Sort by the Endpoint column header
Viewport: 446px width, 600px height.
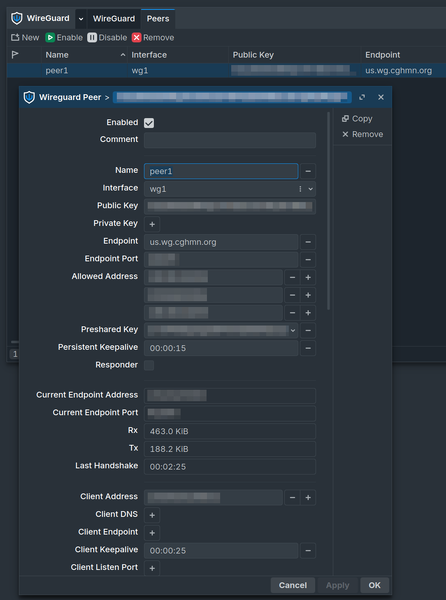click(404, 55)
